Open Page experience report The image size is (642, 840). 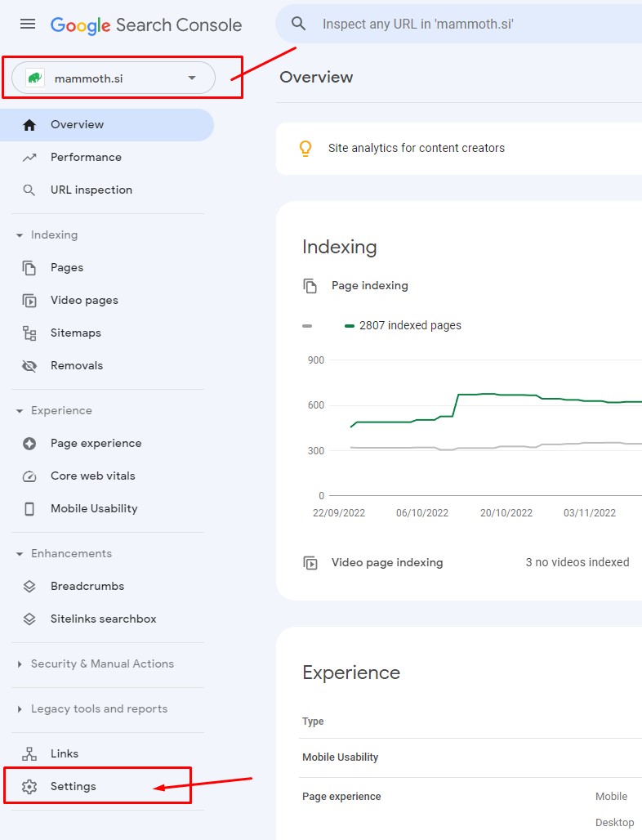[106, 444]
